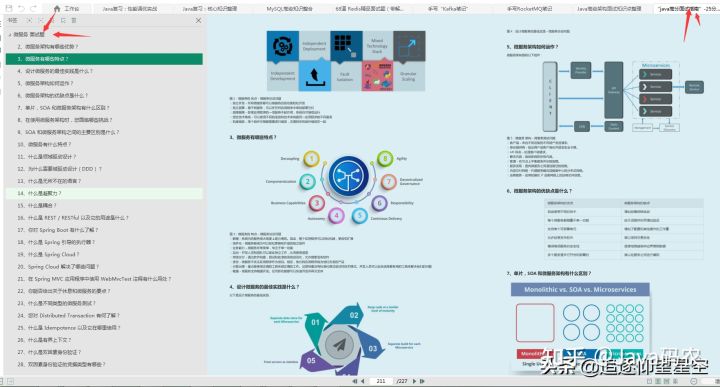Open bookmark 20 Spring Cloud solved problems
This screenshot has height=387, width=720.
click(58, 267)
